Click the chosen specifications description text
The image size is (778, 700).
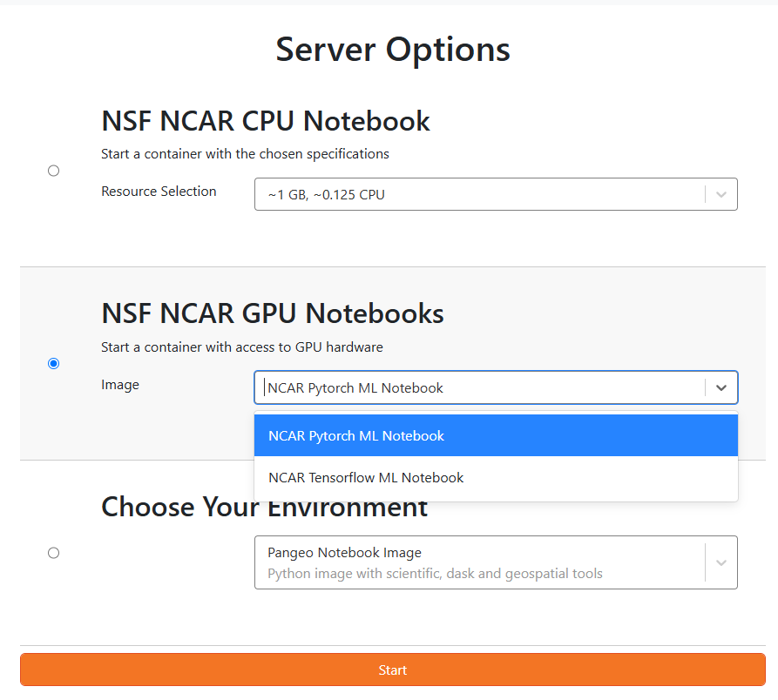point(245,154)
